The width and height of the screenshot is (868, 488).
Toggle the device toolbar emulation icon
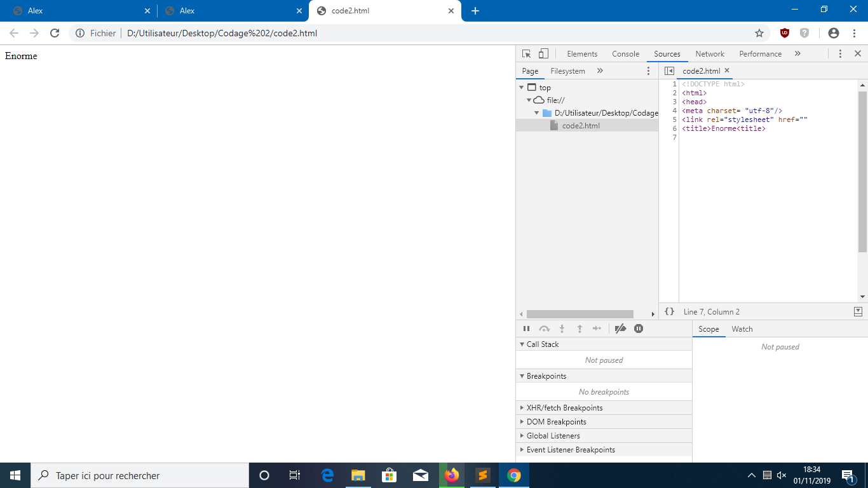(543, 54)
